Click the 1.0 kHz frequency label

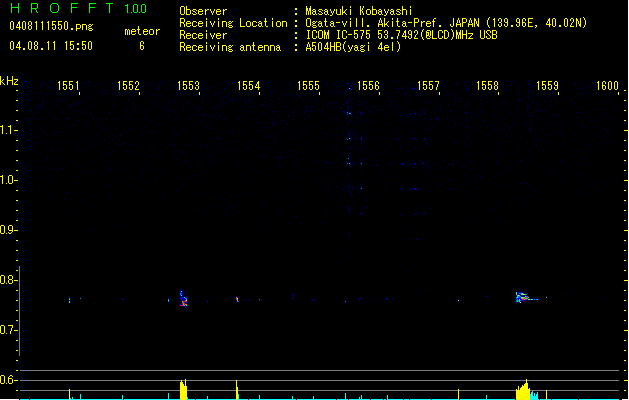coord(8,180)
